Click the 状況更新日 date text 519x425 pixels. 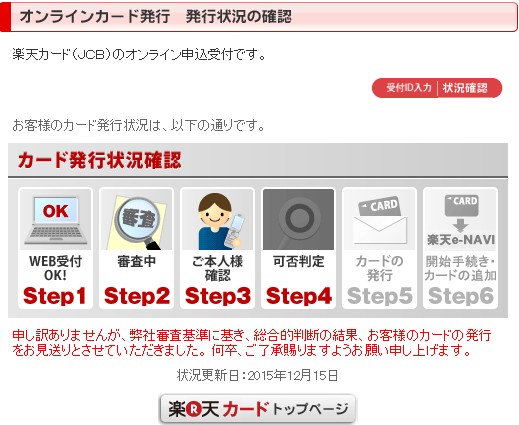click(x=257, y=375)
